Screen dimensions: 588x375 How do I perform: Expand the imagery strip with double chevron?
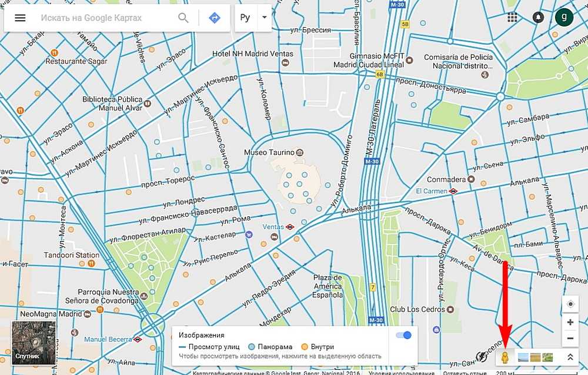(x=570, y=357)
